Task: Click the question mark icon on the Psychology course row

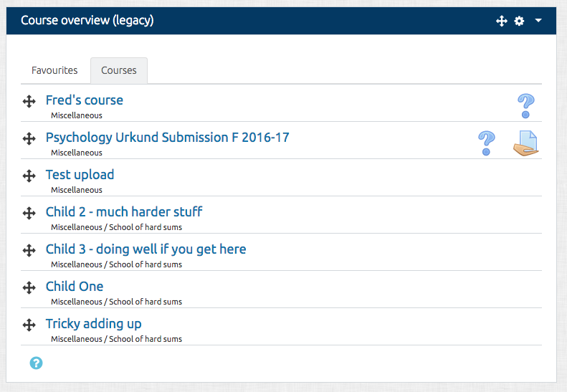Action: coord(487,143)
